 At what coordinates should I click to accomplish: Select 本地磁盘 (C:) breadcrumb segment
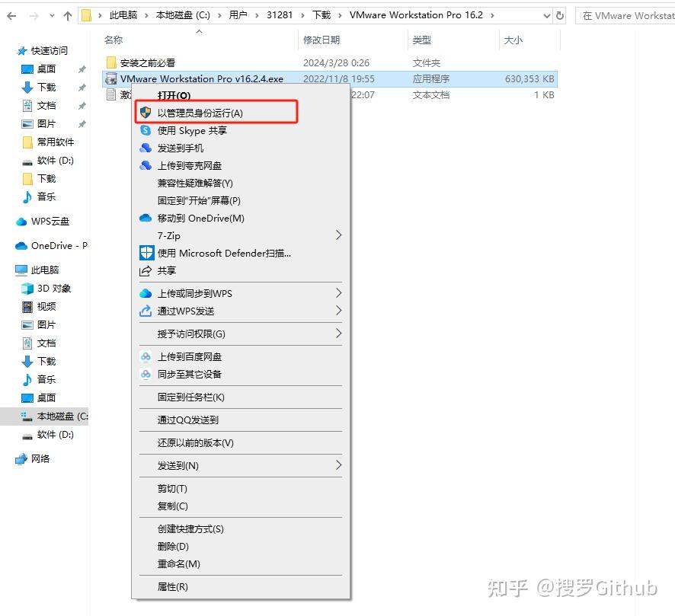pos(183,15)
